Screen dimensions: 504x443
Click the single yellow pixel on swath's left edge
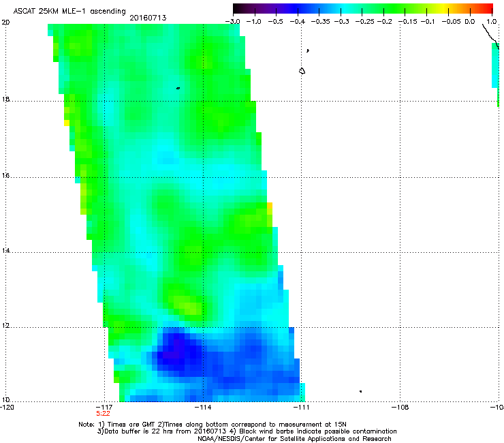[67, 123]
